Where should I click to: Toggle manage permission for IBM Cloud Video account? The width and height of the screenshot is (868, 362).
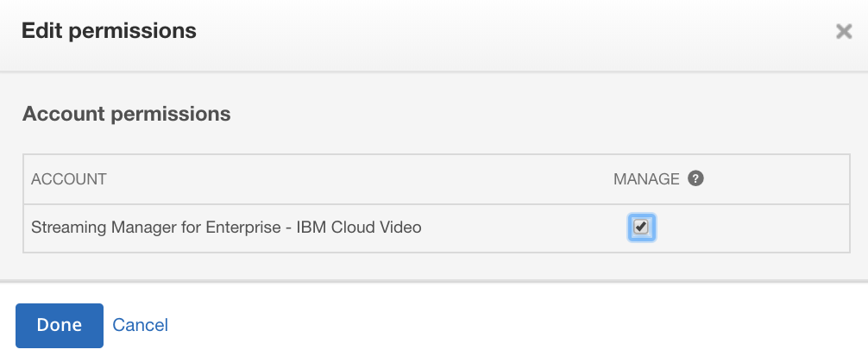coord(641,228)
